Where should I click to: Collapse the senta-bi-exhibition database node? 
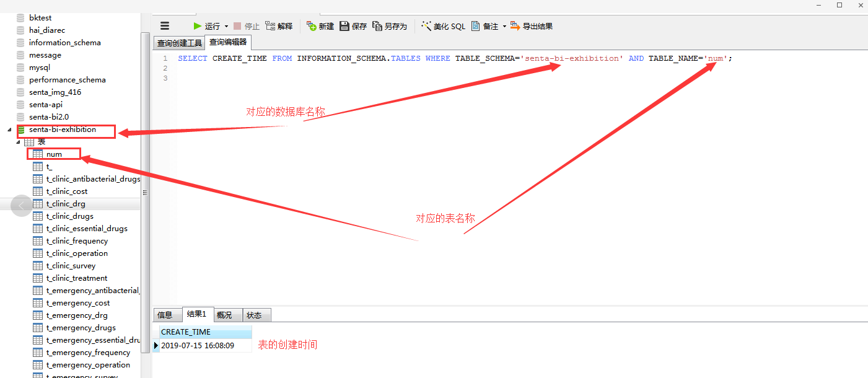coord(9,130)
